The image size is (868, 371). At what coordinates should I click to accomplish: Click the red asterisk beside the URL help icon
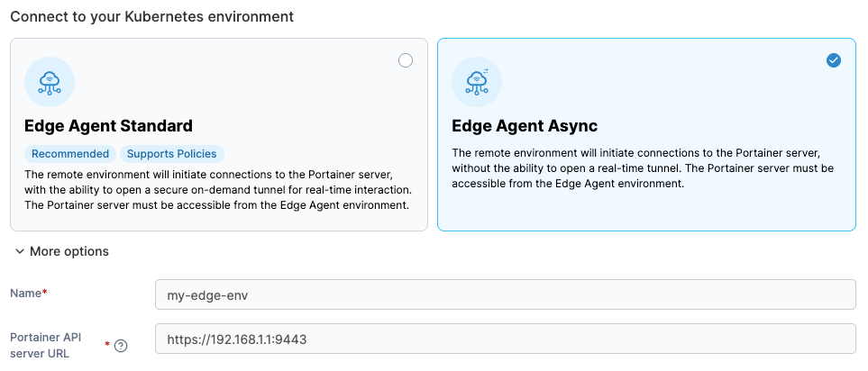[108, 344]
